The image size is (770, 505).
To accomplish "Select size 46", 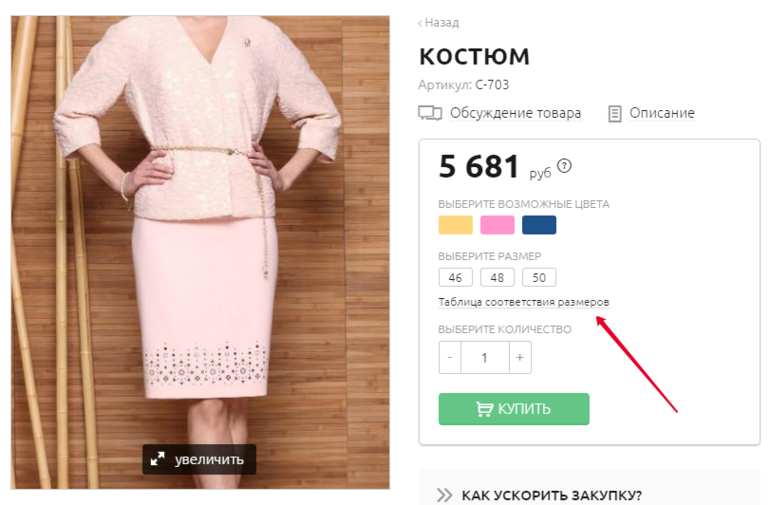I will (x=455, y=277).
